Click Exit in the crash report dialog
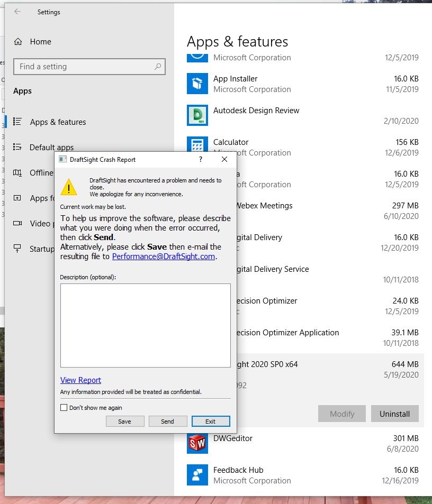The width and height of the screenshot is (432, 504). 211,421
